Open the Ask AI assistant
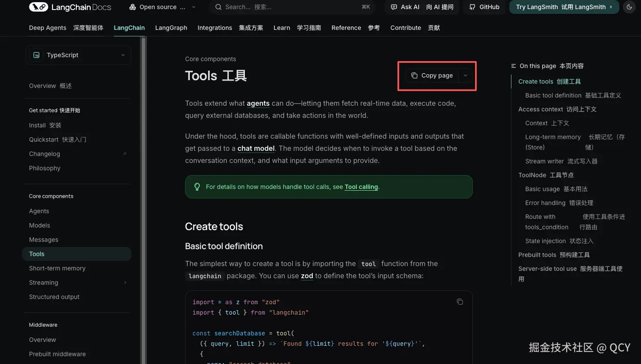 422,7
